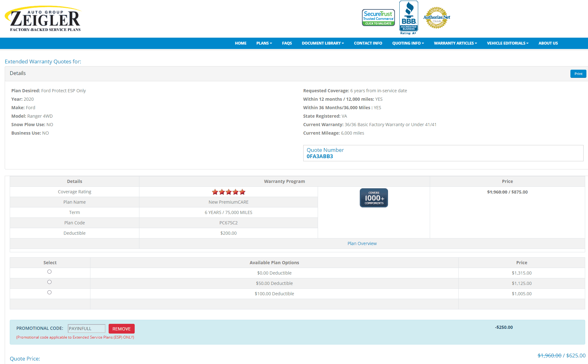Click the Extended Warranty Quotes for heading
Viewport: 588px width, 364px height.
pyautogui.click(x=43, y=62)
